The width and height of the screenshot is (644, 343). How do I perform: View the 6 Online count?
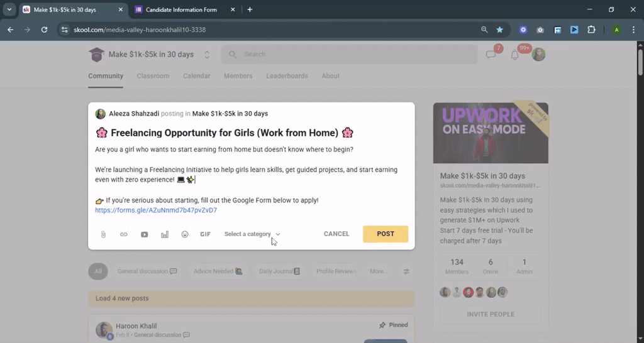tap(491, 266)
